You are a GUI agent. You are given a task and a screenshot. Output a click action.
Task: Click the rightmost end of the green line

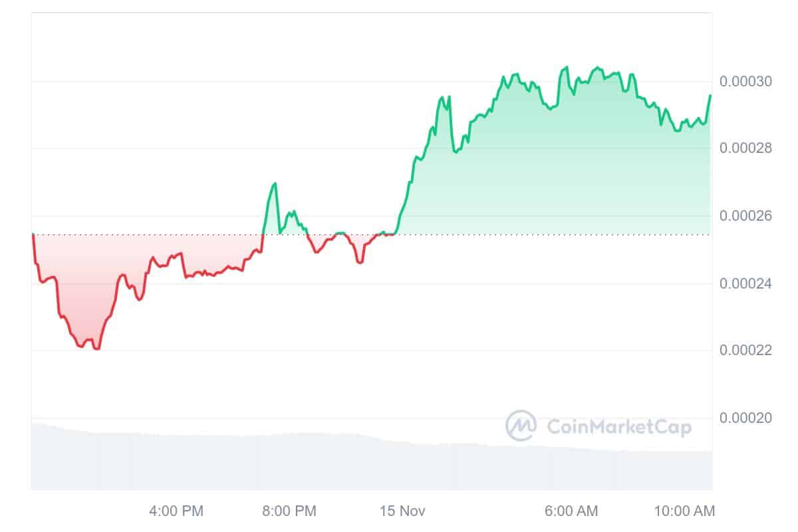[x=710, y=96]
